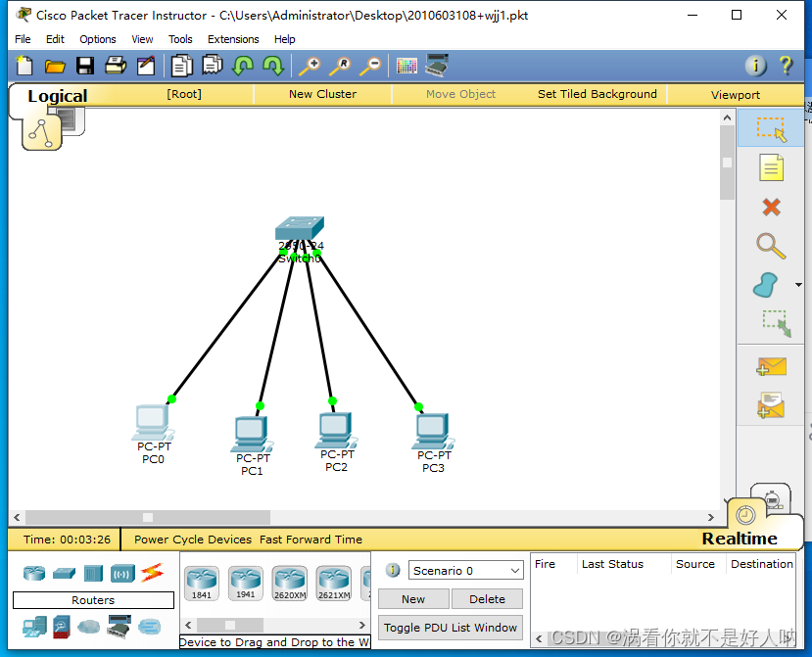812x657 pixels.
Task: Choose the red X Delete tool
Action: pos(771,208)
